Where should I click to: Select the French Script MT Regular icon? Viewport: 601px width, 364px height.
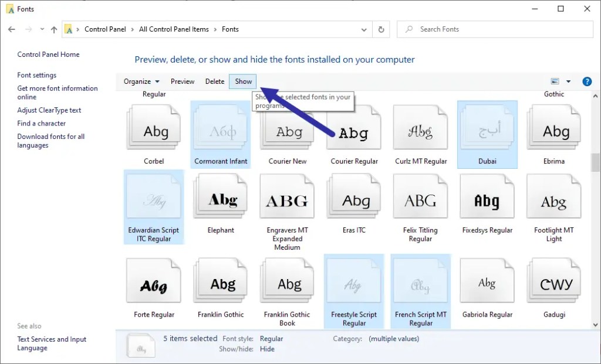click(x=420, y=281)
